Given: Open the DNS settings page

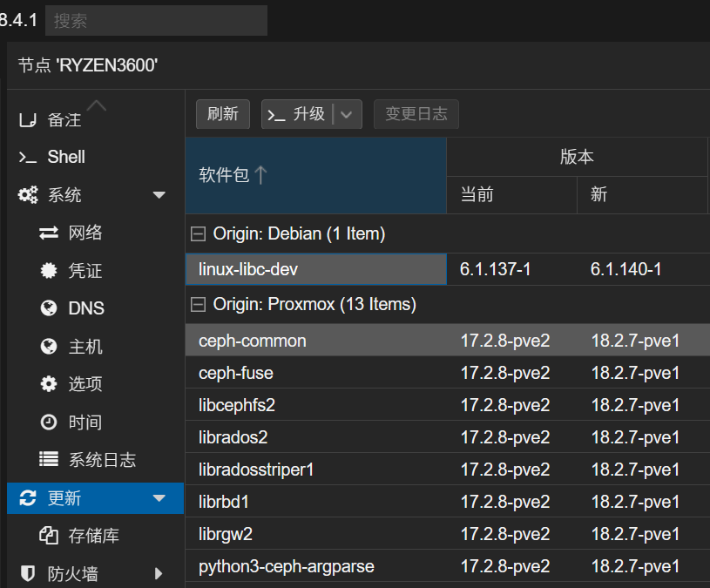Looking at the screenshot, I should click(96, 308).
